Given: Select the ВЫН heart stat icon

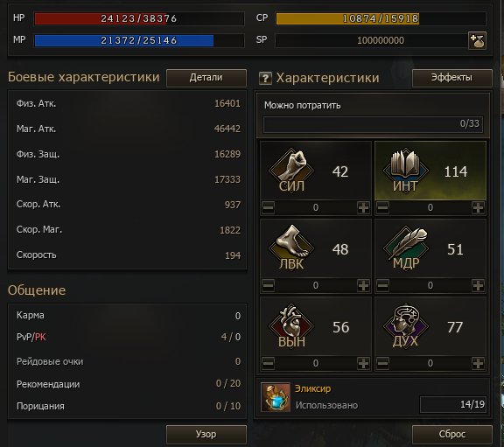Looking at the screenshot, I should pos(291,326).
